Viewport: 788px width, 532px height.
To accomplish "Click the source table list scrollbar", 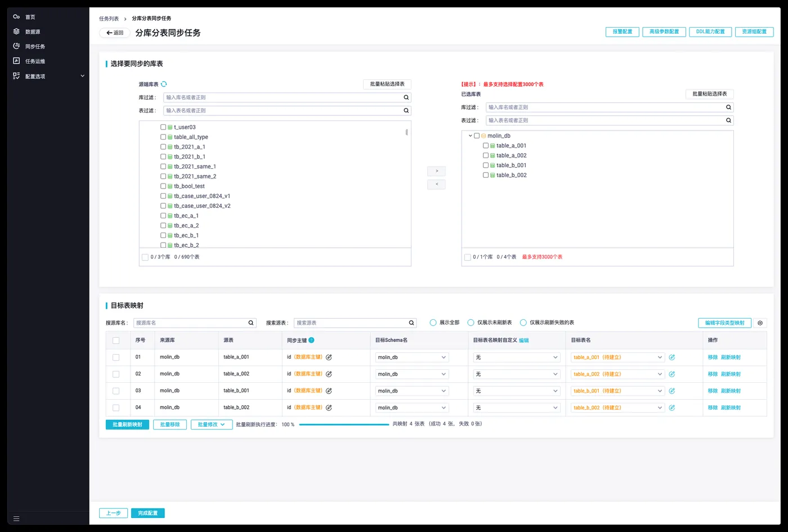I will click(406, 132).
